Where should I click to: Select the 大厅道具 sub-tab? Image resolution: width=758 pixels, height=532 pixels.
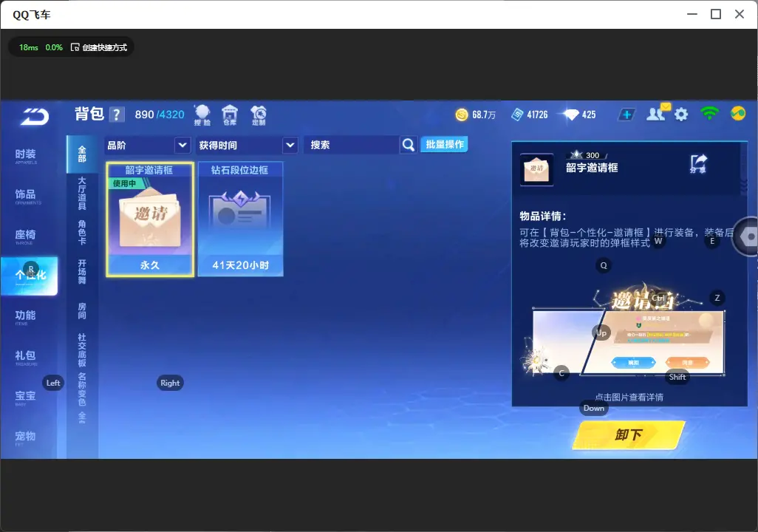82,194
